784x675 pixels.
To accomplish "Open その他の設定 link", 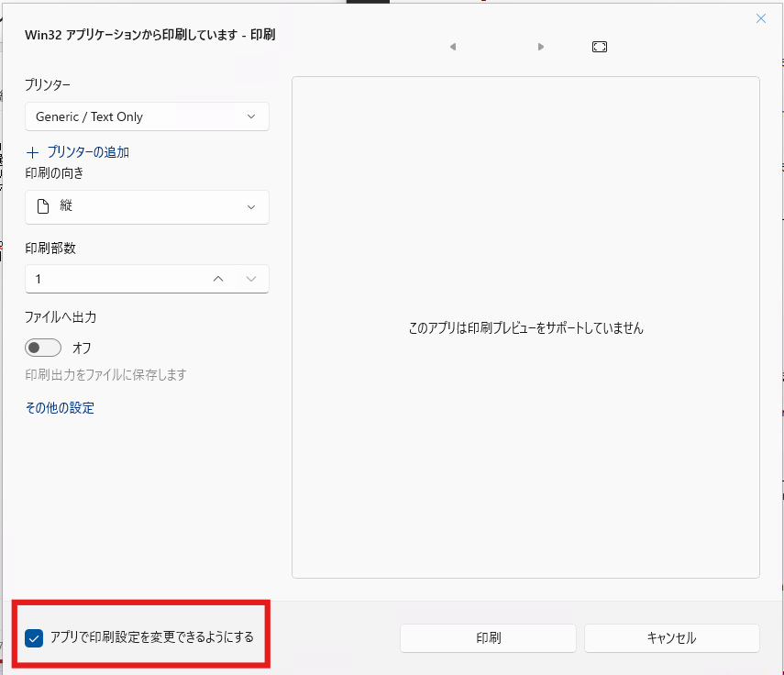I will [x=60, y=408].
